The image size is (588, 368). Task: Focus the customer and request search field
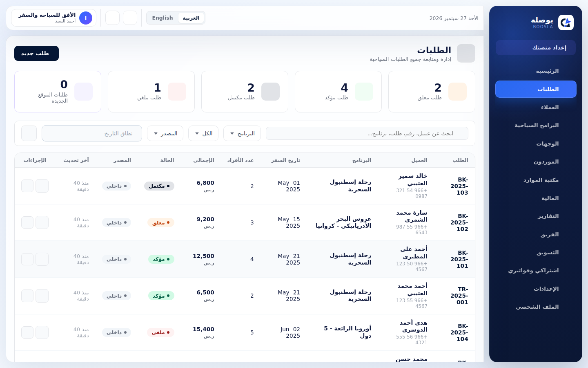click(x=367, y=133)
